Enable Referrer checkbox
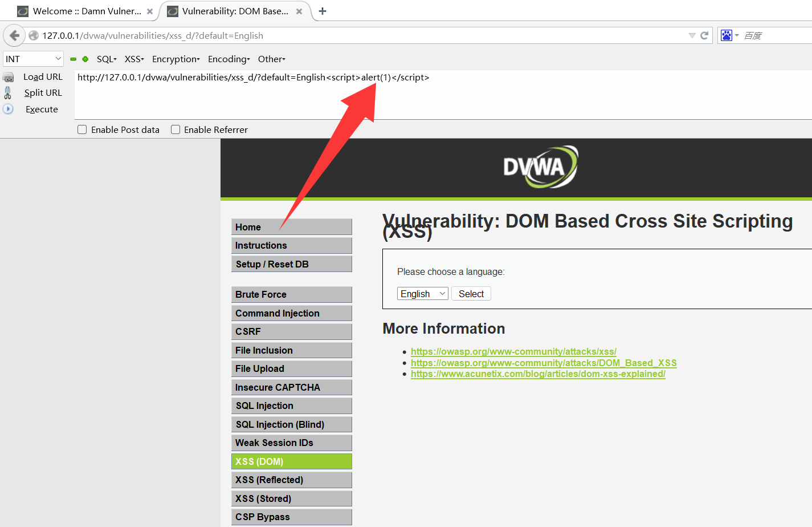Image resolution: width=812 pixels, height=527 pixels. click(x=176, y=129)
